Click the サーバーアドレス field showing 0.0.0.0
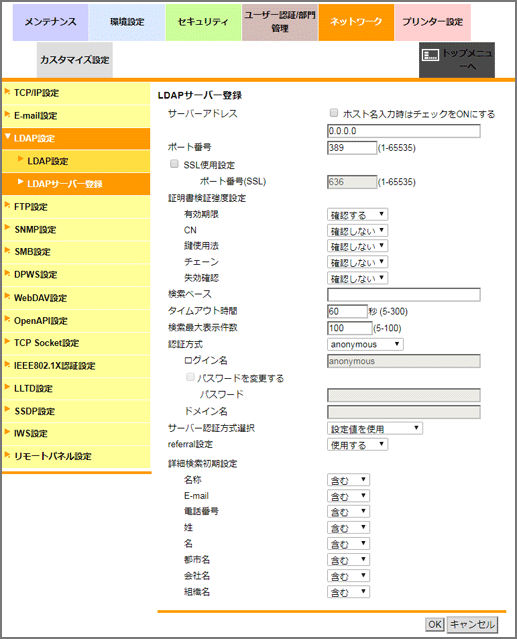 [404, 131]
